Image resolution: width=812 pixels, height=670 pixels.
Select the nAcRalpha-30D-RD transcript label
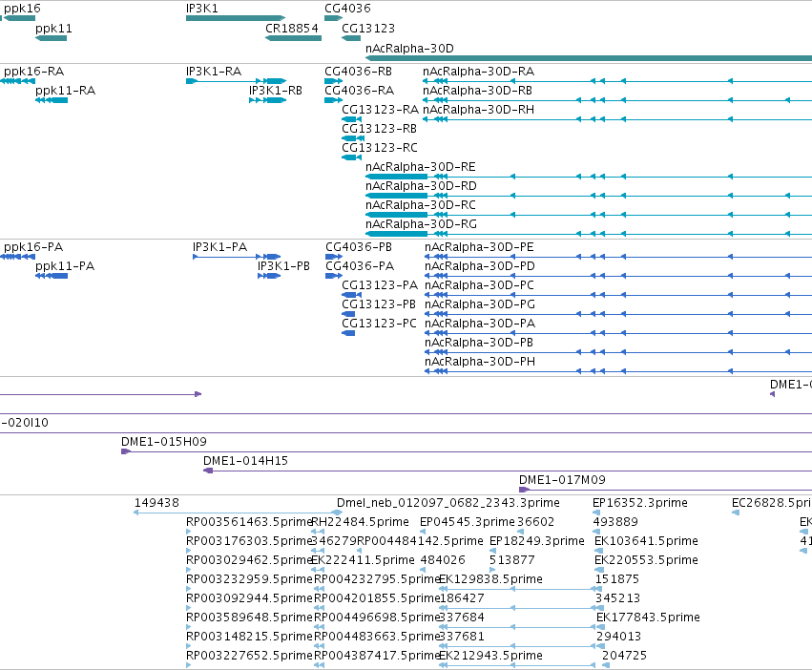click(421, 186)
